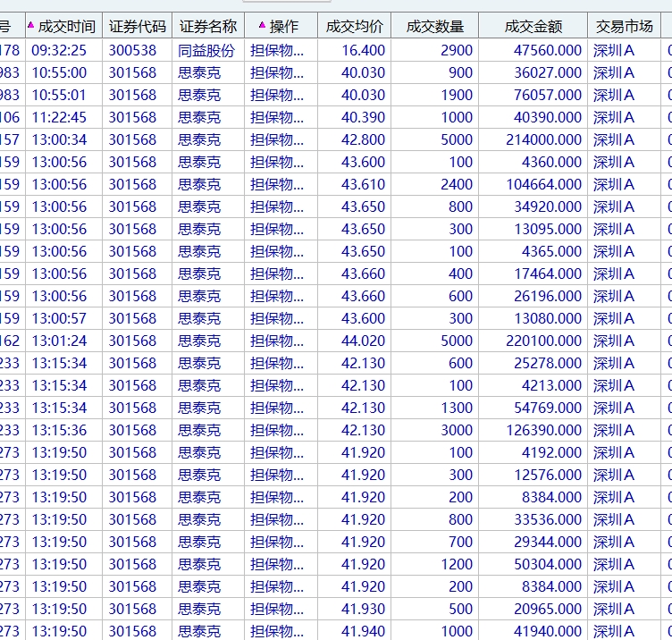The image size is (672, 640).
Task: Select amount cell 4360.000
Action: 551,162
